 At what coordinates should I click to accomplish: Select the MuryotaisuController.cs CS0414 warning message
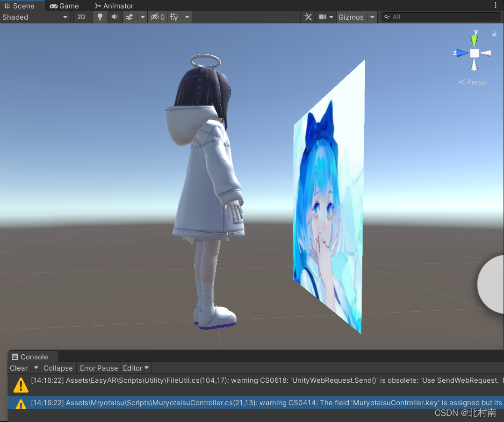[256, 403]
